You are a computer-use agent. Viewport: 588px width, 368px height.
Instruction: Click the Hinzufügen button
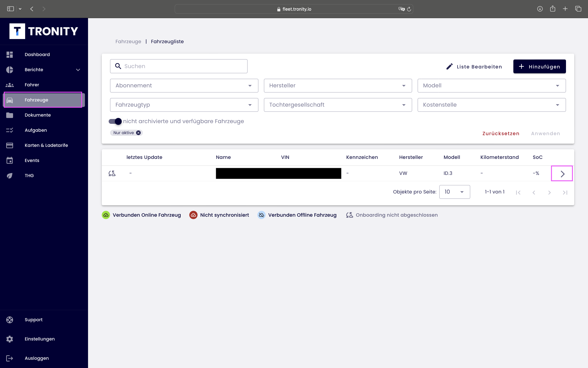coord(539,66)
